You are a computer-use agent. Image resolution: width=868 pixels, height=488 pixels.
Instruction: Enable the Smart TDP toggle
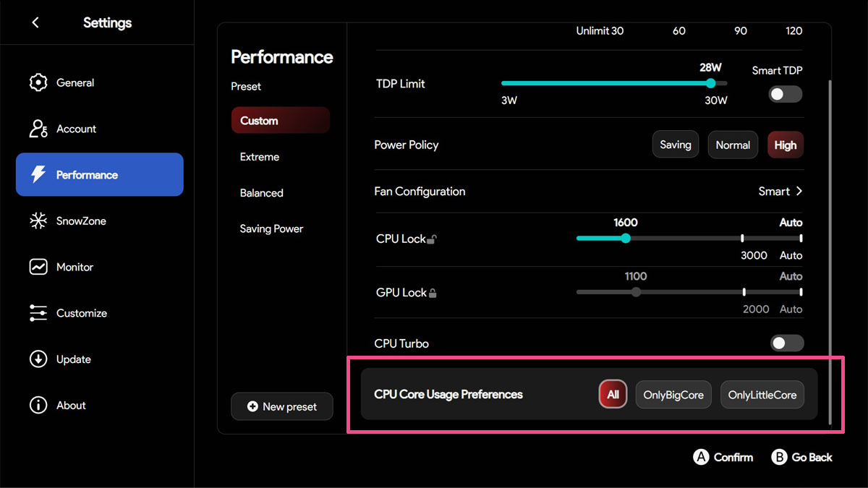click(785, 94)
